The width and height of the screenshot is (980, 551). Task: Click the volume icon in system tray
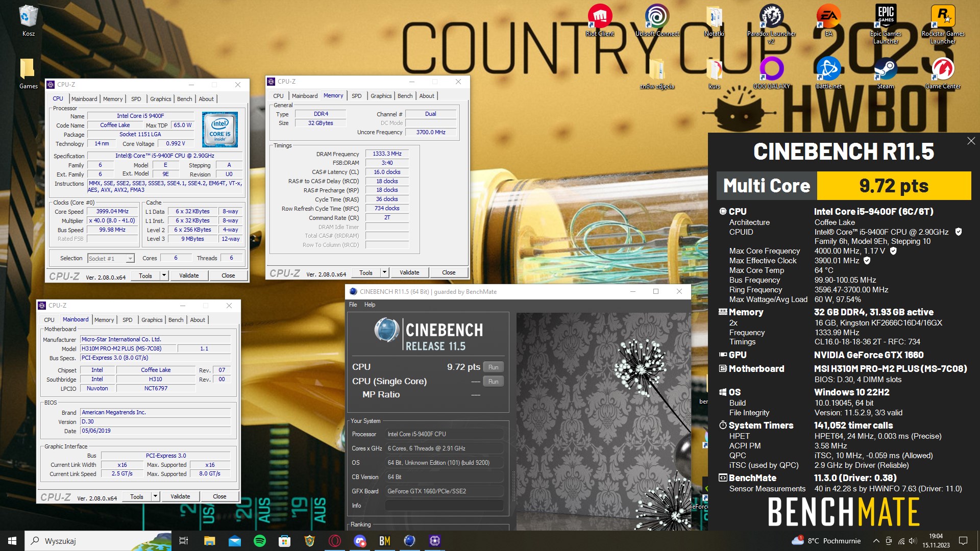click(x=913, y=541)
